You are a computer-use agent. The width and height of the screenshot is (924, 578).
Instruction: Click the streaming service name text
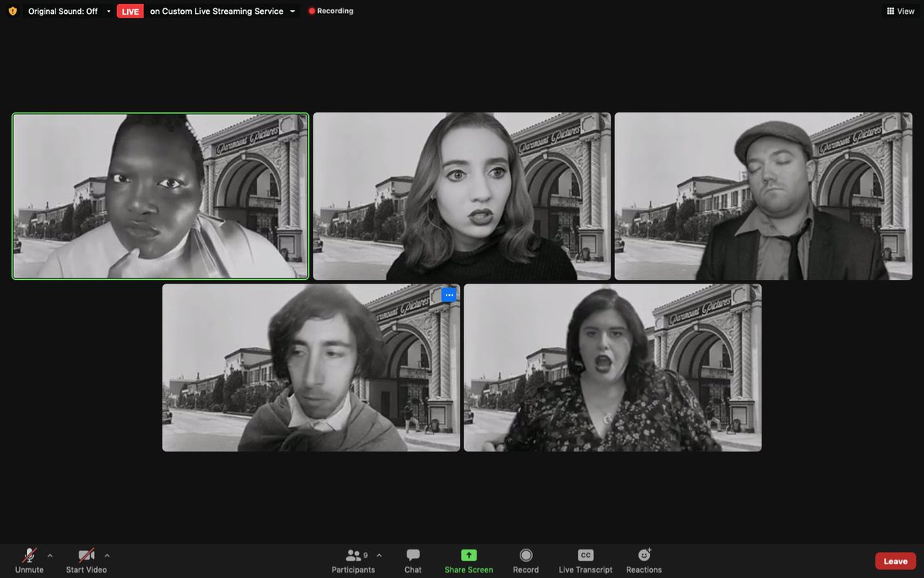pos(216,12)
